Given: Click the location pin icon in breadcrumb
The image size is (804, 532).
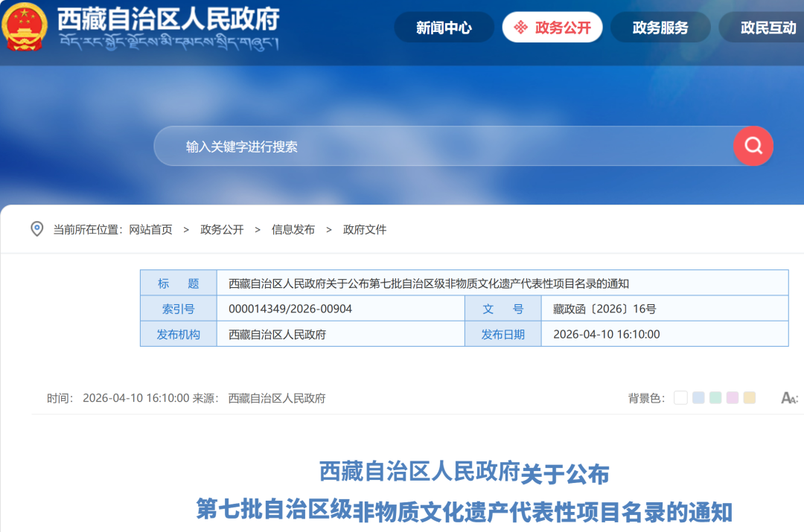Looking at the screenshot, I should tap(36, 229).
